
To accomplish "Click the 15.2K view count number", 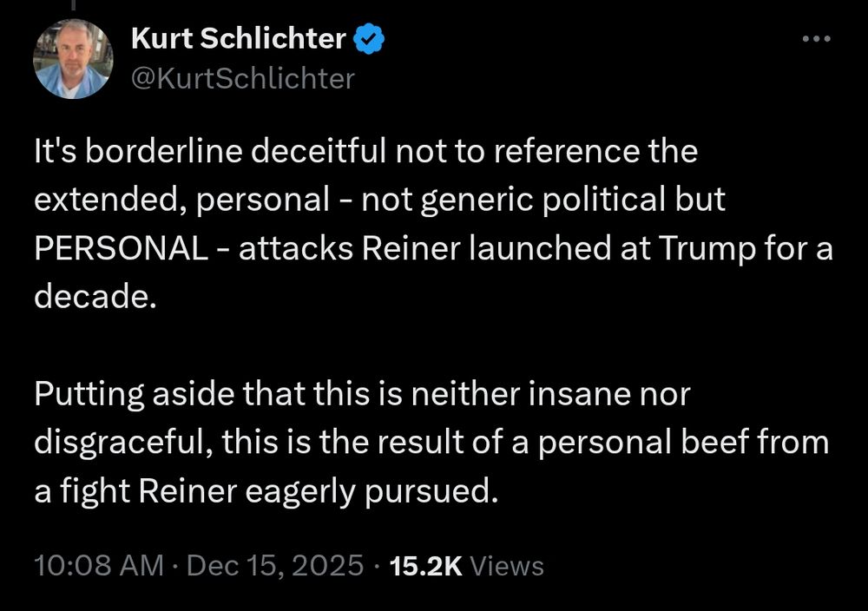I will click(425, 566).
